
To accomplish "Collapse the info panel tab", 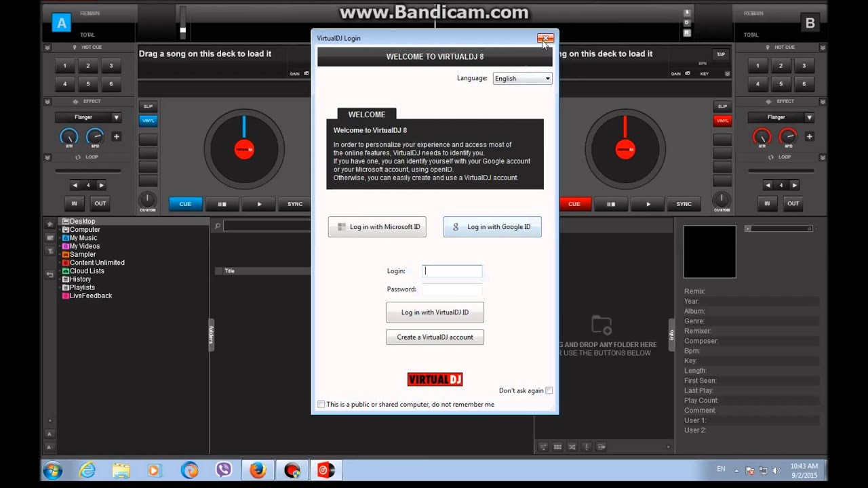I will 672,335.
